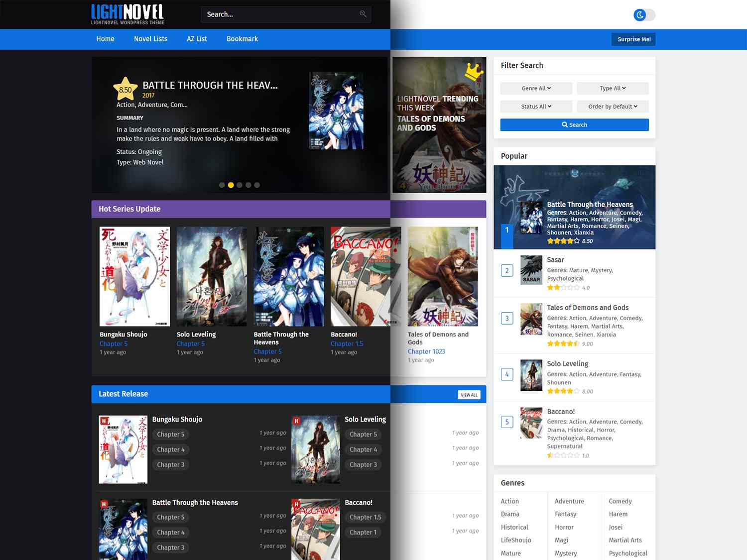Select the LifeShoujo genre link
Screen dimensions: 747x560
[x=516, y=540]
